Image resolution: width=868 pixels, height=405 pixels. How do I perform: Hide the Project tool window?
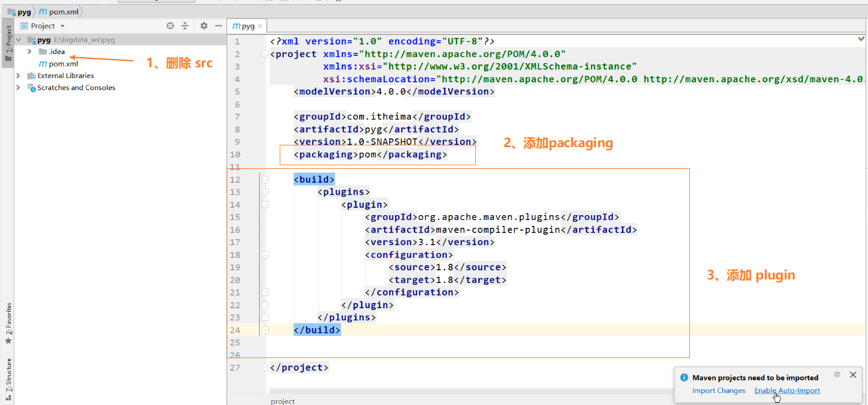[219, 26]
